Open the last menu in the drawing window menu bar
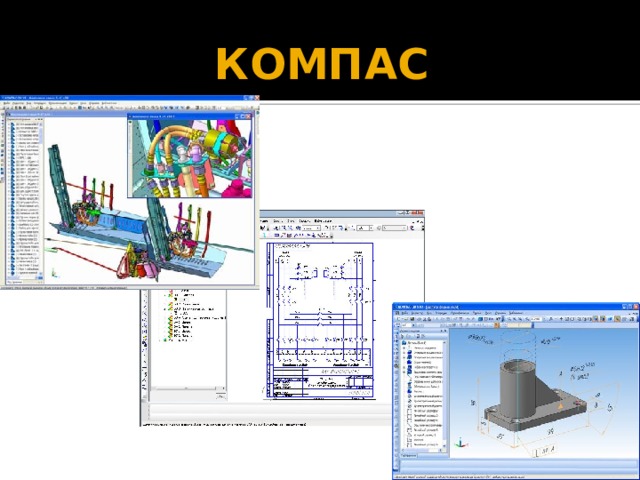640x480 pixels. tap(323, 221)
